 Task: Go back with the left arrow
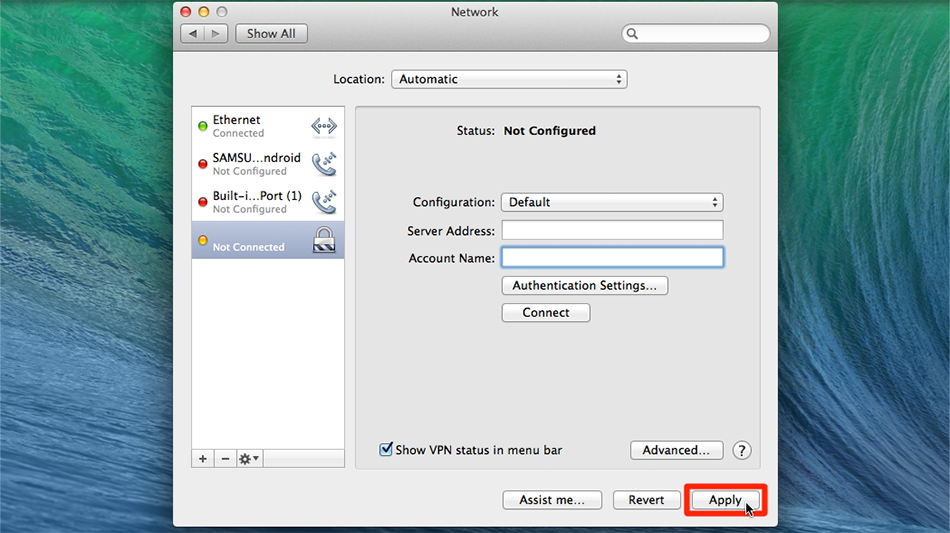point(193,34)
